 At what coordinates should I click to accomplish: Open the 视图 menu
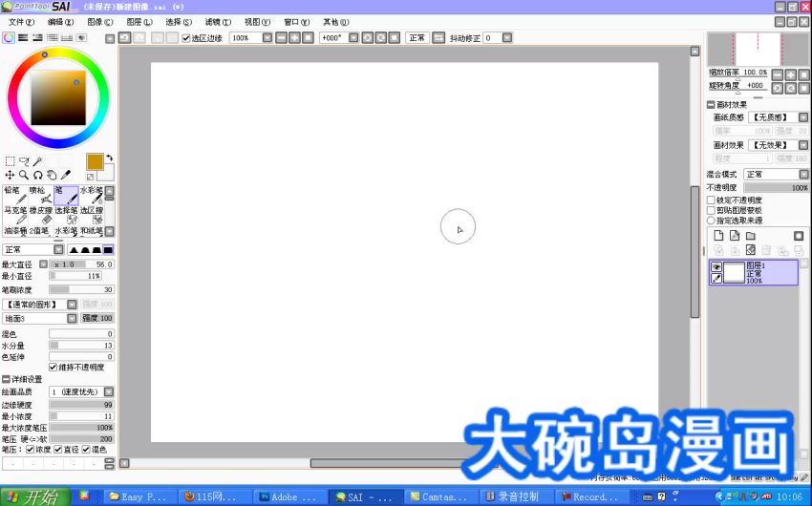257,22
